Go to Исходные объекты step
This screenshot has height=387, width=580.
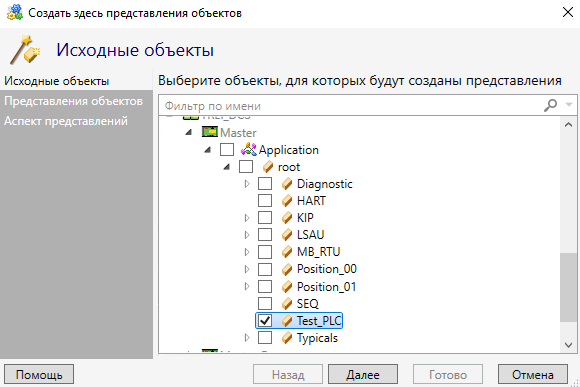point(57,81)
